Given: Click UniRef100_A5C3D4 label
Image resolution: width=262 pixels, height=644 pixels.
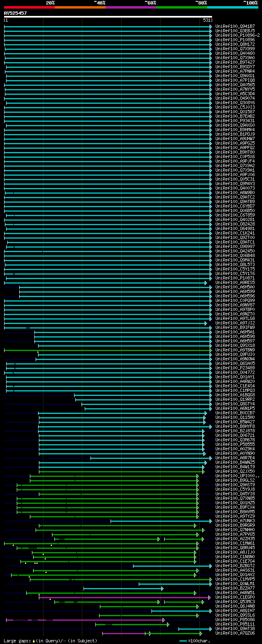Looking at the screenshot, I should click(235, 94).
